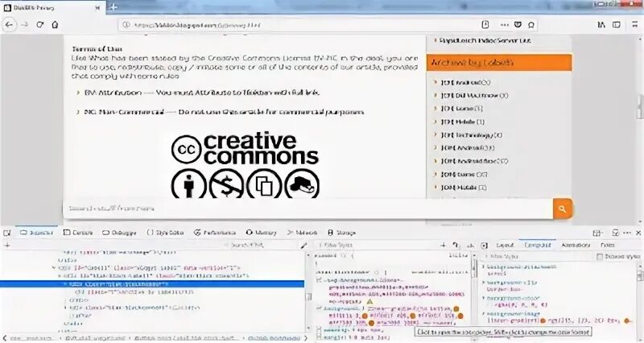
Task: Activate the element picker in DevTools
Action: coord(7,233)
